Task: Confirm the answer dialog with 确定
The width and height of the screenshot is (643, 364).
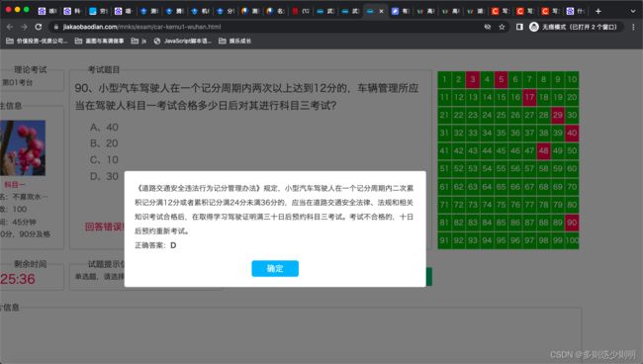Action: pyautogui.click(x=275, y=268)
